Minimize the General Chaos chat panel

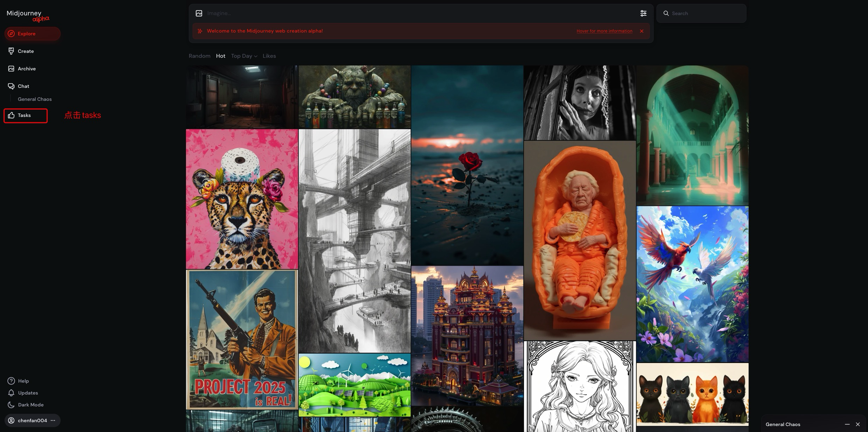click(847, 424)
